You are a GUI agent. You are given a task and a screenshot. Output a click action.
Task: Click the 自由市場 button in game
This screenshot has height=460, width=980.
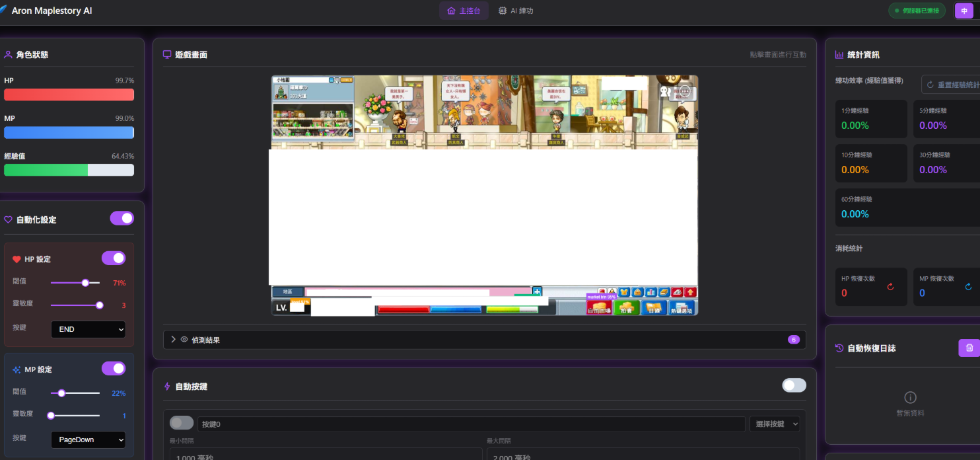pyautogui.click(x=599, y=308)
